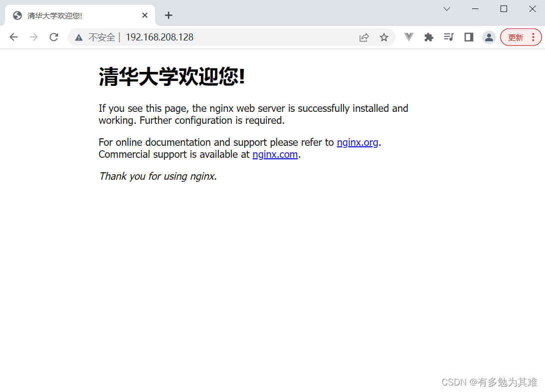Viewport: 545px width, 392px height.
Task: Open the three-dot Chrome menu
Action: tap(533, 37)
